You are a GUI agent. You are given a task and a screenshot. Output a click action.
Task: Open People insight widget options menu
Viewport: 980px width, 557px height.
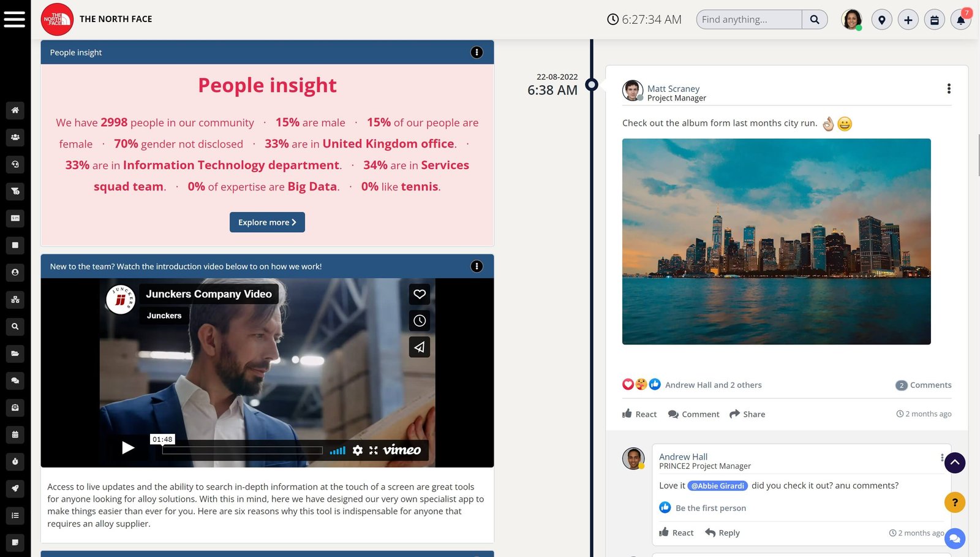pos(477,53)
